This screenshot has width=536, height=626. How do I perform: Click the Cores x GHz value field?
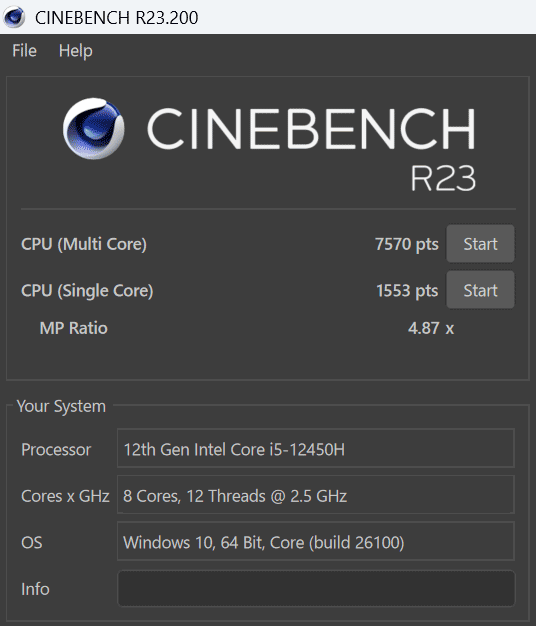(316, 495)
